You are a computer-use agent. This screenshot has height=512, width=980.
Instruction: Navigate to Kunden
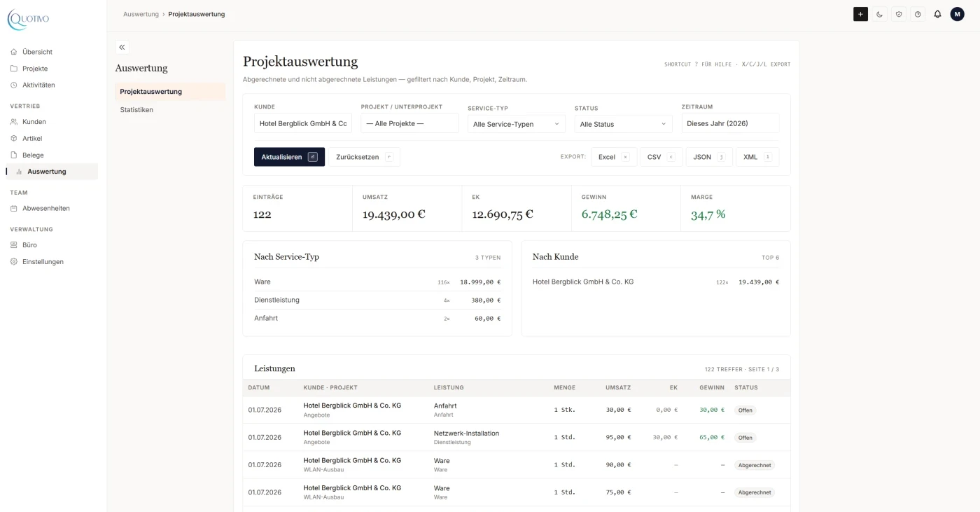pos(52,122)
